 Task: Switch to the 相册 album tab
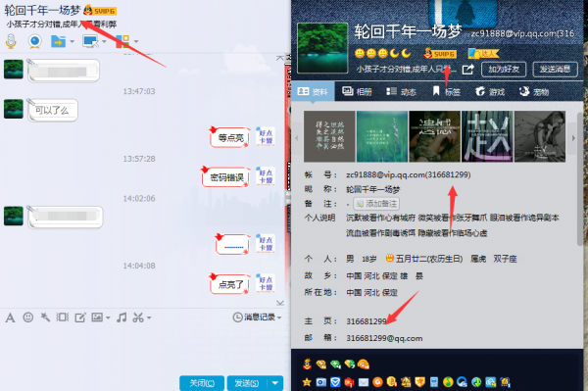tap(357, 91)
